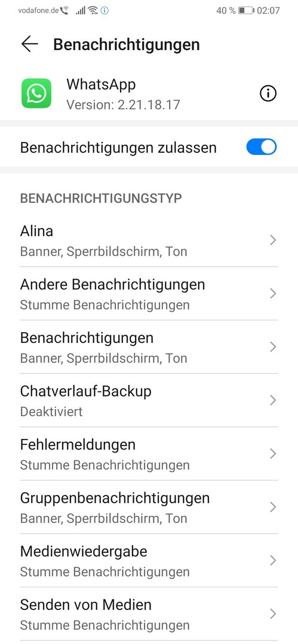Open Gruppenbenachrichtigungen settings
The height and width of the screenshot is (644, 298).
(x=149, y=507)
